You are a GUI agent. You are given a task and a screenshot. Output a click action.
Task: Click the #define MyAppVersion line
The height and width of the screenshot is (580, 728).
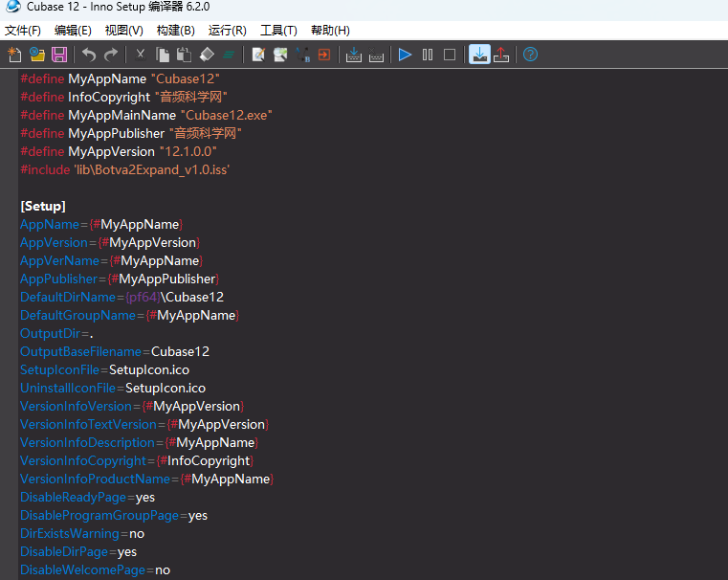119,152
